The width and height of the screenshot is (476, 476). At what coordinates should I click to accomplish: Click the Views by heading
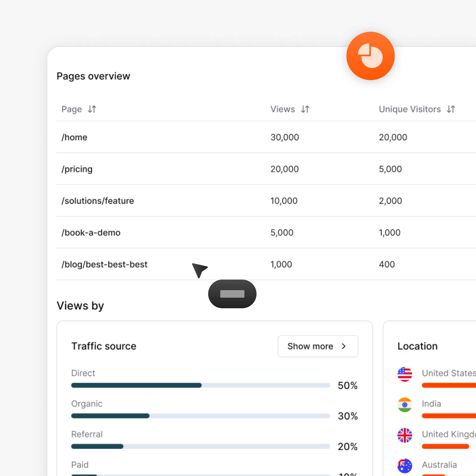click(80, 306)
